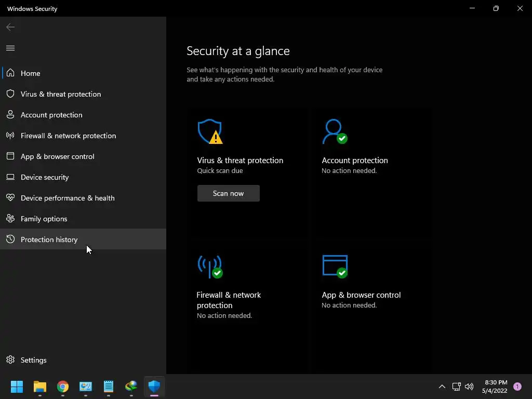This screenshot has width=532, height=399.
Task: Open Firewall & network protection card title
Action: [229, 300]
